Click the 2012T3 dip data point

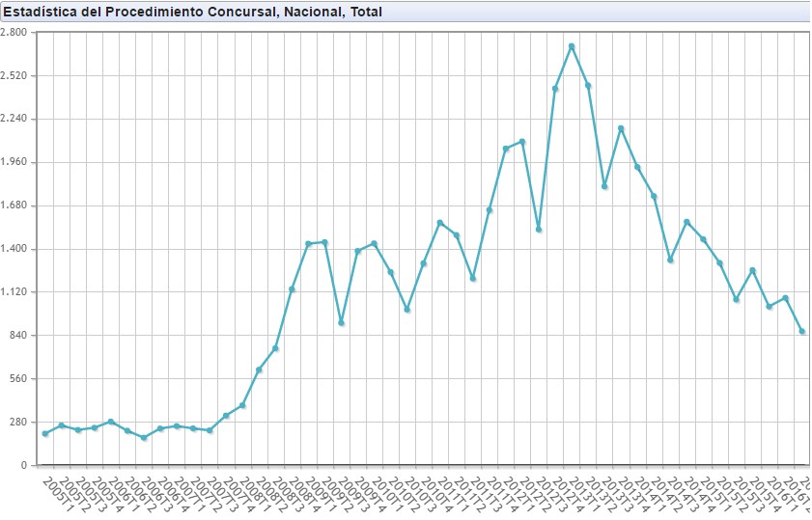(x=539, y=230)
